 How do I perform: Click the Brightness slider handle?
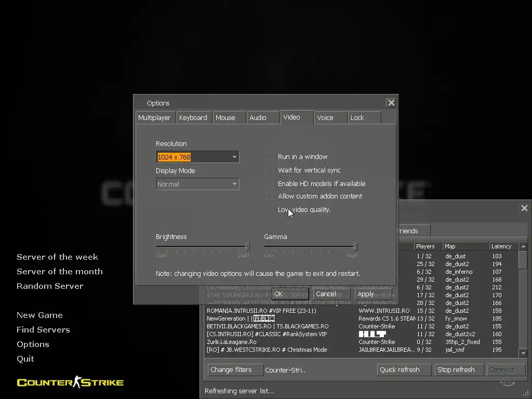248,247
